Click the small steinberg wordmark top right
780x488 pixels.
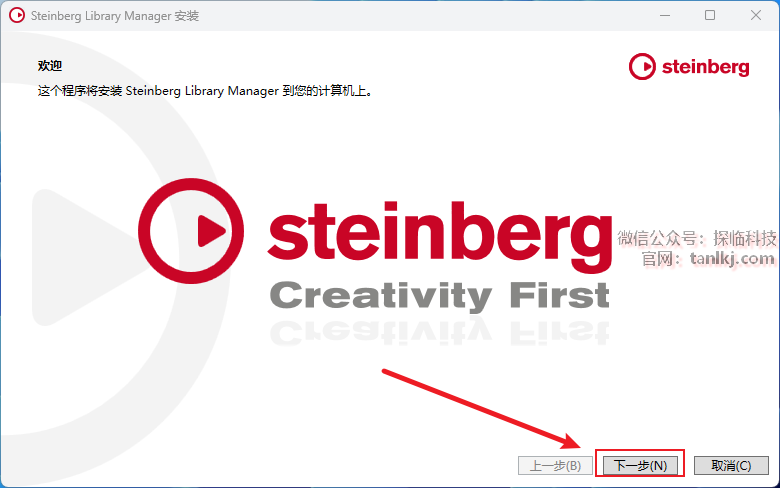(x=705, y=67)
